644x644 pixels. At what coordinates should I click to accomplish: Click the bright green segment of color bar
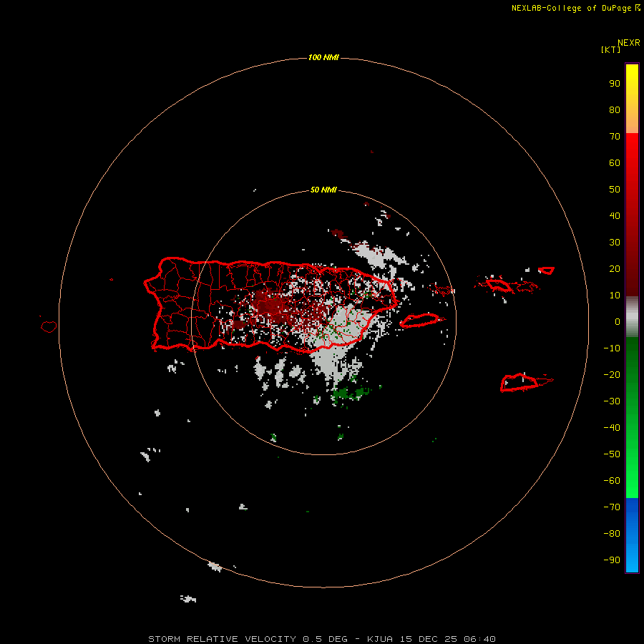tap(632, 418)
